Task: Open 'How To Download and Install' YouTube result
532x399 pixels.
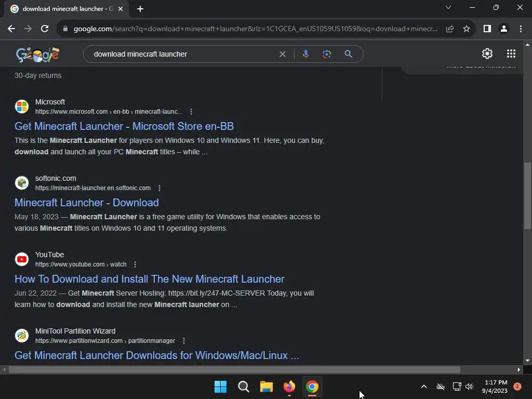Action: [149, 279]
